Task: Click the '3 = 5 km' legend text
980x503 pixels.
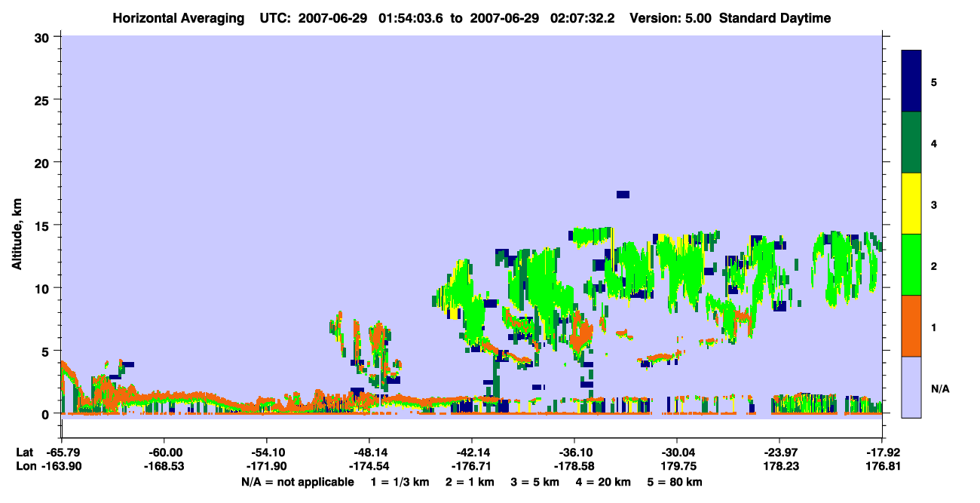Action: [538, 482]
